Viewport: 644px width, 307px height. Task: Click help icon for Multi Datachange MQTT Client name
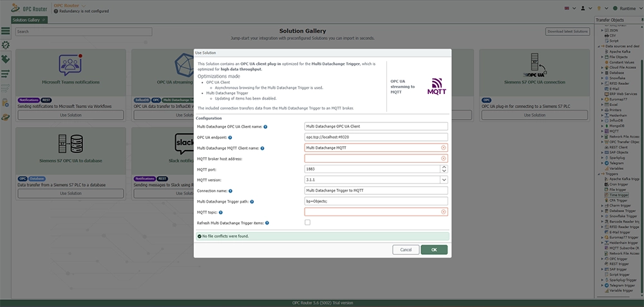[263, 148]
